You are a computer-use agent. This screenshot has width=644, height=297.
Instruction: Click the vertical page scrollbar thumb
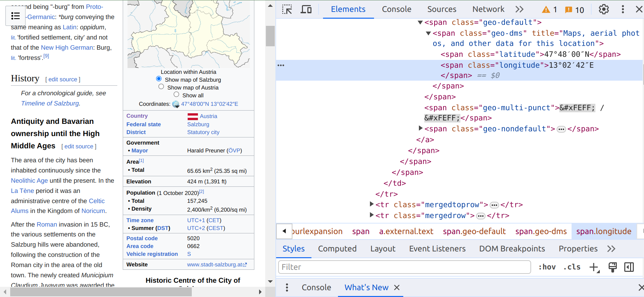pos(270,36)
